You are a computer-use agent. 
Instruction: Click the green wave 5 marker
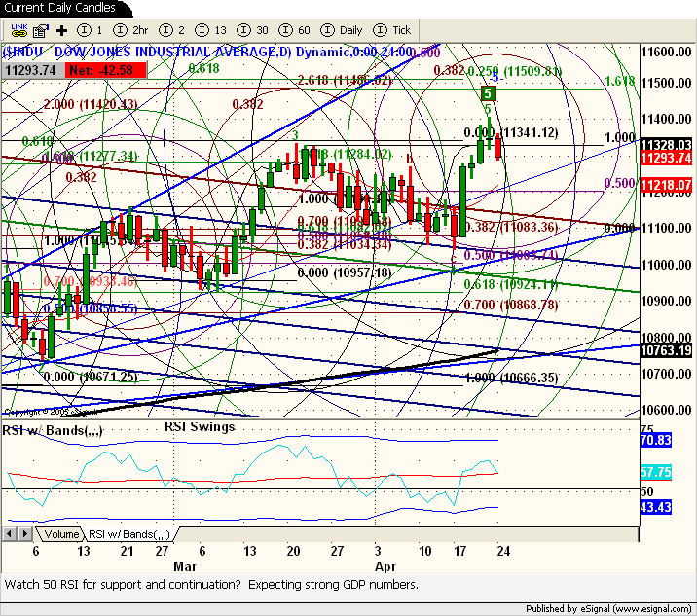point(491,93)
